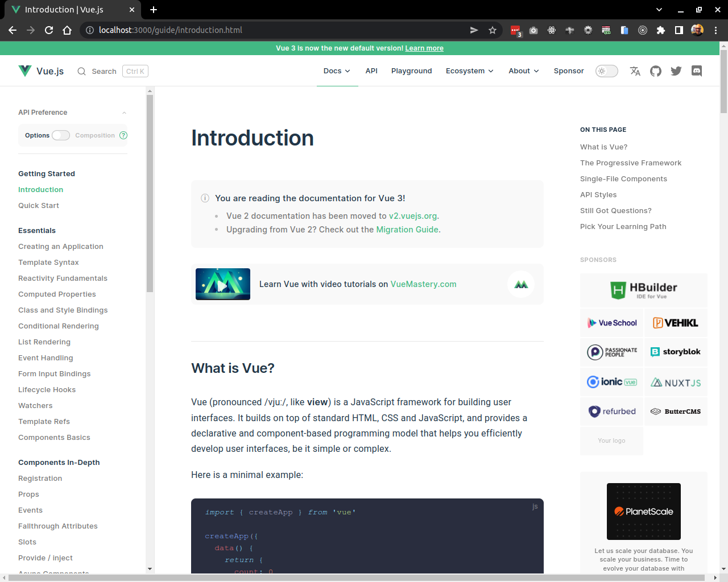Close the Introduction | Vue.js tab
This screenshot has height=582, width=728.
coord(132,10)
